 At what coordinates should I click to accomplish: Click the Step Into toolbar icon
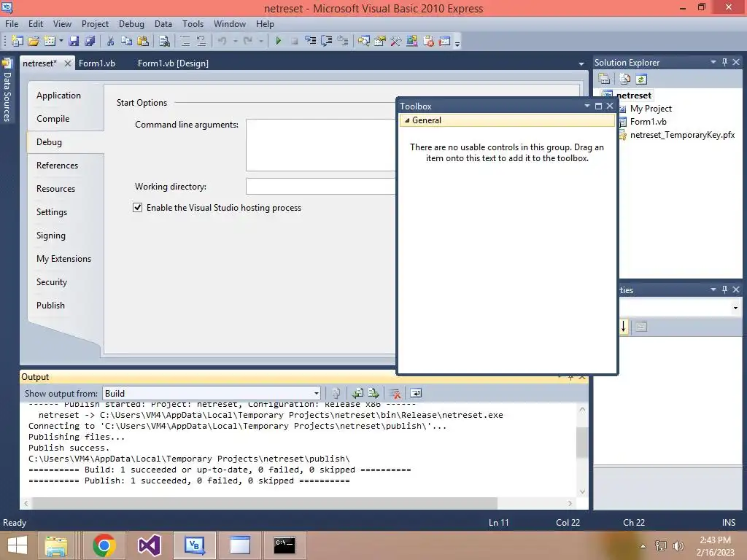311,41
